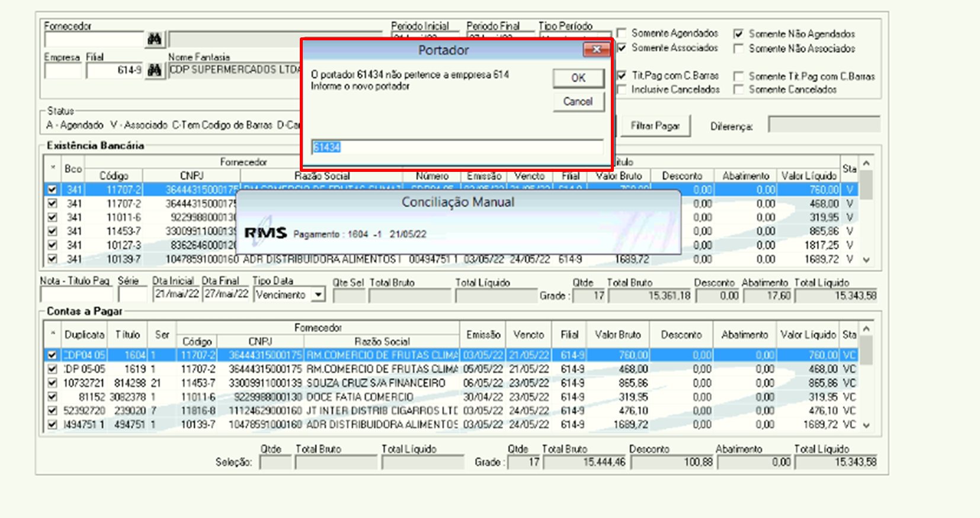Screen dimensions: 980x518
Task: Select cell ADR DISTRIBUIDORA ALIMENTOS in Contas a Pagar
Action: point(382,424)
